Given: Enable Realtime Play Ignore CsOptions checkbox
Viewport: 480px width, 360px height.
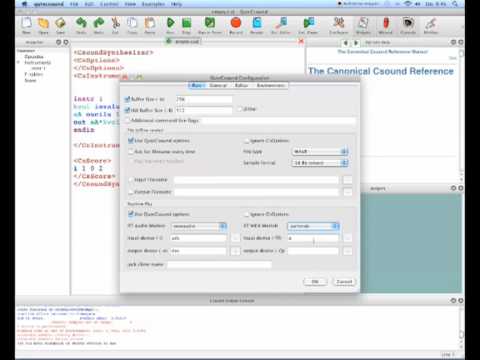Looking at the screenshot, I should pyautogui.click(x=247, y=214).
